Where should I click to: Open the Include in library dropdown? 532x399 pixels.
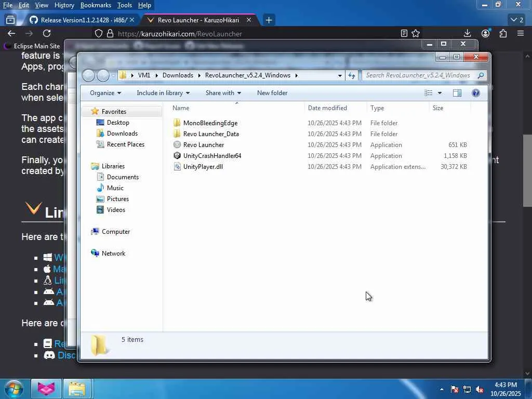[163, 93]
